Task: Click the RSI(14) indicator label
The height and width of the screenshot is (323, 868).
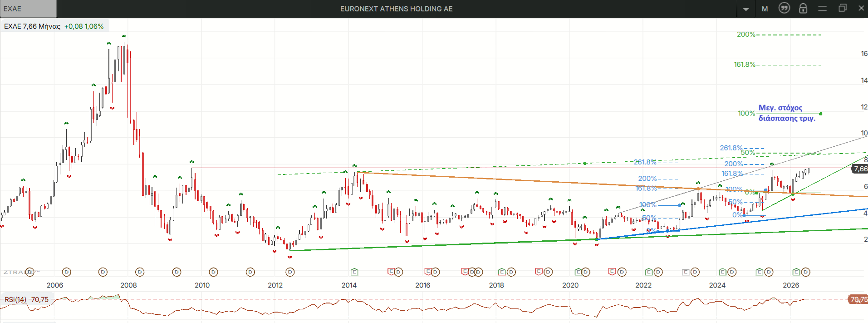Action: click(15, 300)
